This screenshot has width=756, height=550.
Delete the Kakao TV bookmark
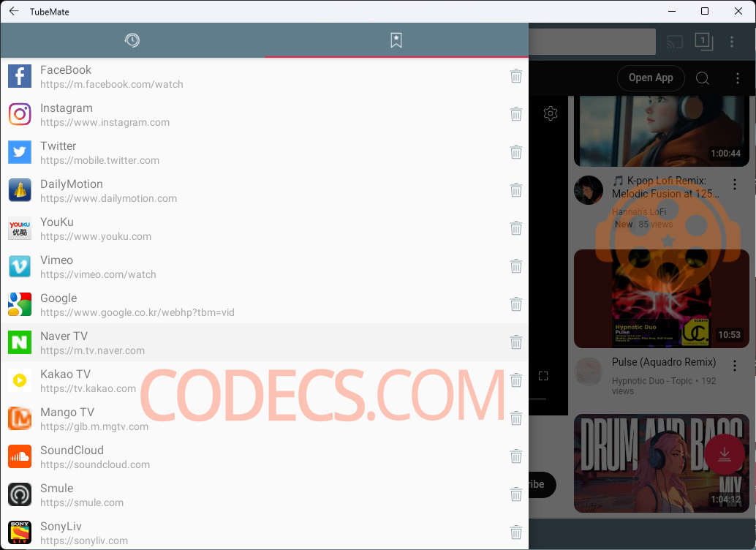click(516, 380)
